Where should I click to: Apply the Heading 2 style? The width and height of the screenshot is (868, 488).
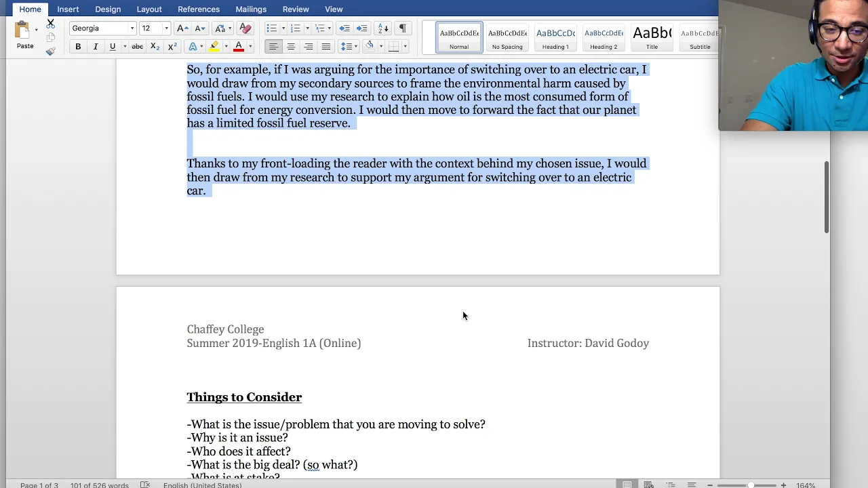604,37
